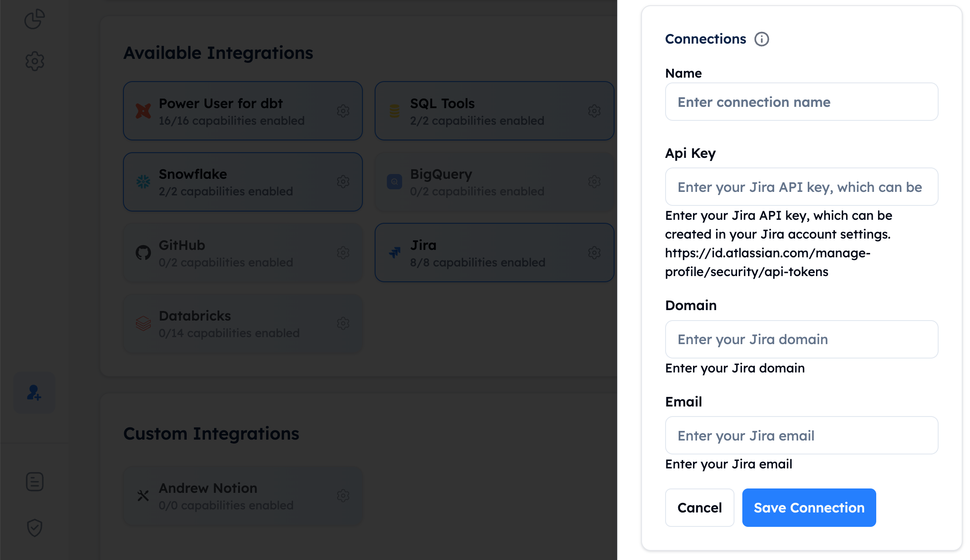The height and width of the screenshot is (560, 970).
Task: Select the BigQuery card title
Action: (441, 174)
